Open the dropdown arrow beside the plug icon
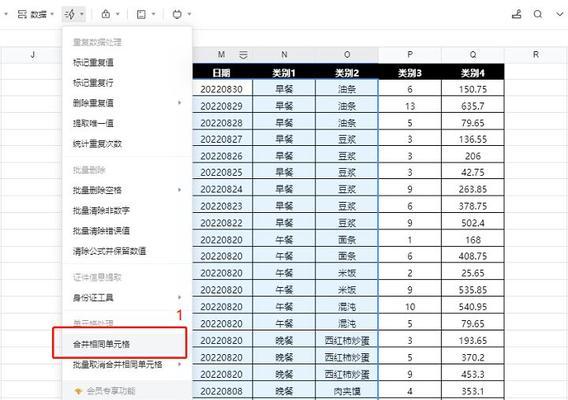Viewport: 568px width, 400px height. click(189, 14)
